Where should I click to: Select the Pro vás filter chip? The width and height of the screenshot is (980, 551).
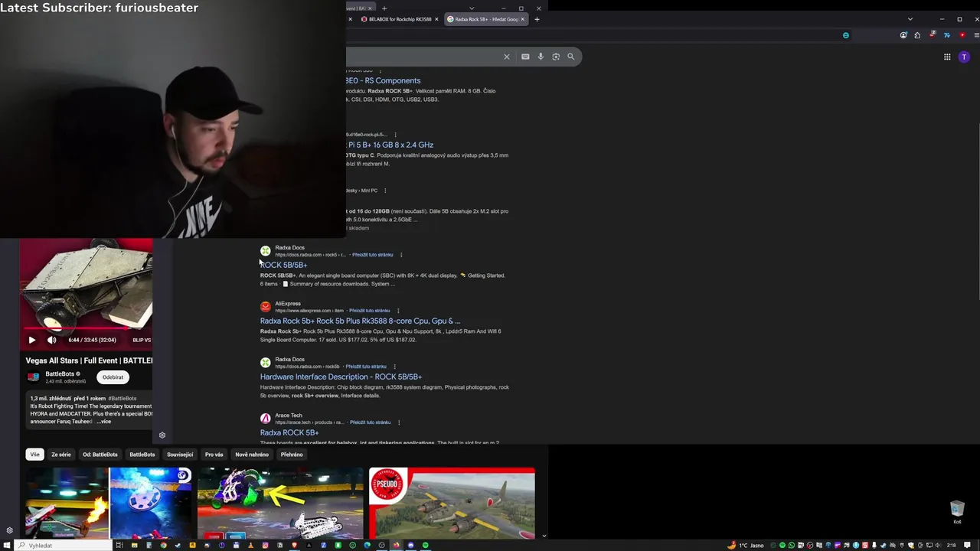214,455
